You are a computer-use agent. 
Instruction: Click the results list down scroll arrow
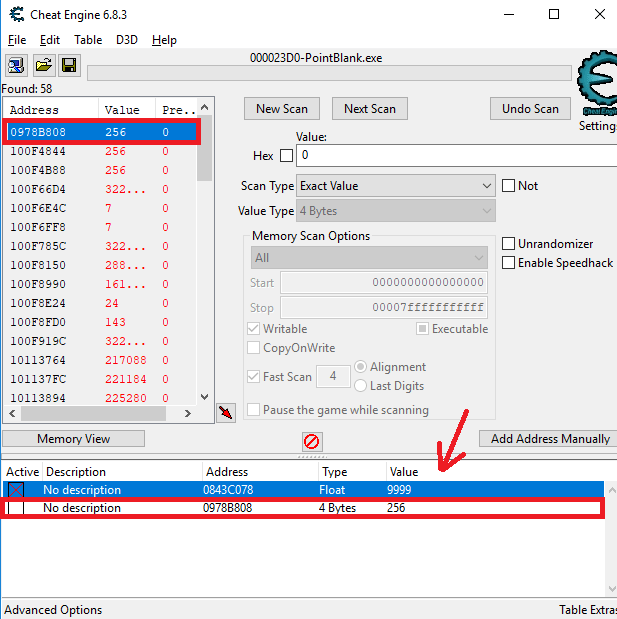204,396
